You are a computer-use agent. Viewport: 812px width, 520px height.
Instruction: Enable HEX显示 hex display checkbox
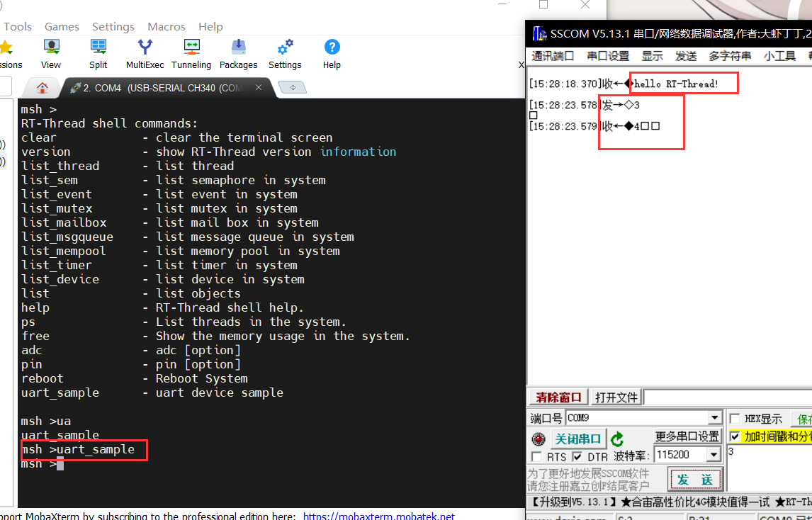point(735,418)
